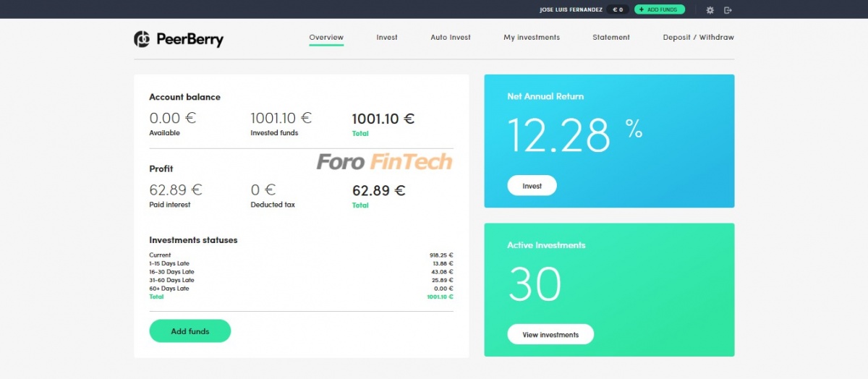Screen dimensions: 868x379
Task: Open the settings gear icon
Action: [x=710, y=10]
